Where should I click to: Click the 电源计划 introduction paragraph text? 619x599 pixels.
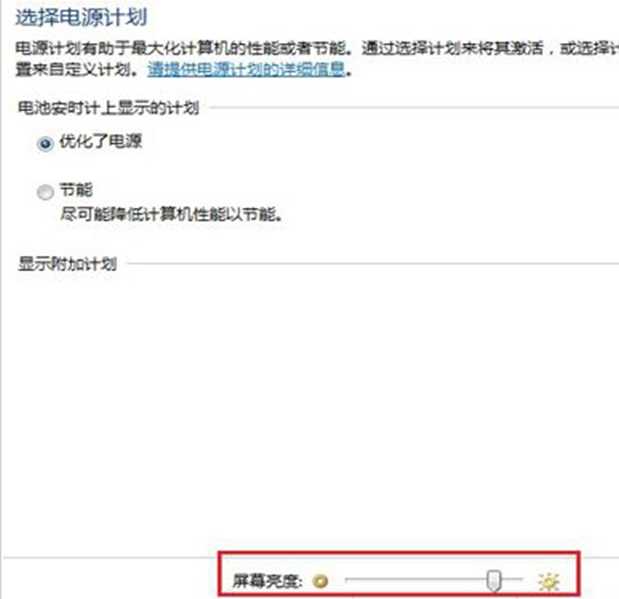coord(317,59)
